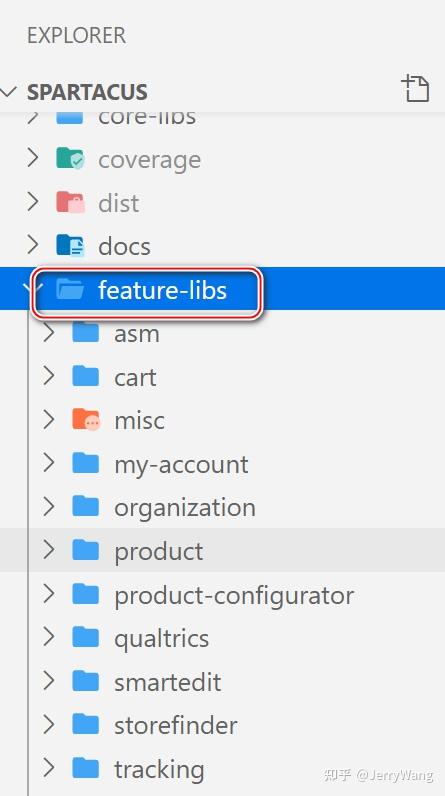The height and width of the screenshot is (796, 445).
Task: Select the asm folder icon
Action: point(86,332)
